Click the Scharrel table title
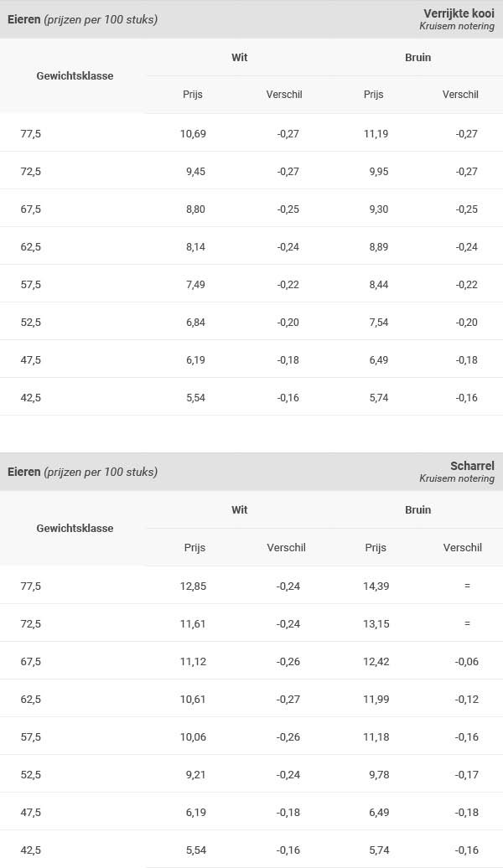 (x=472, y=466)
